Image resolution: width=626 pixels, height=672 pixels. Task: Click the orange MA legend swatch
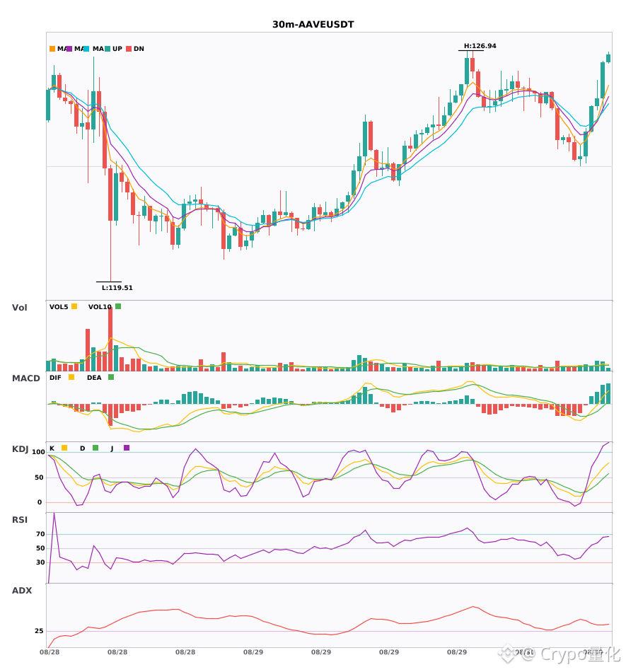[52, 49]
